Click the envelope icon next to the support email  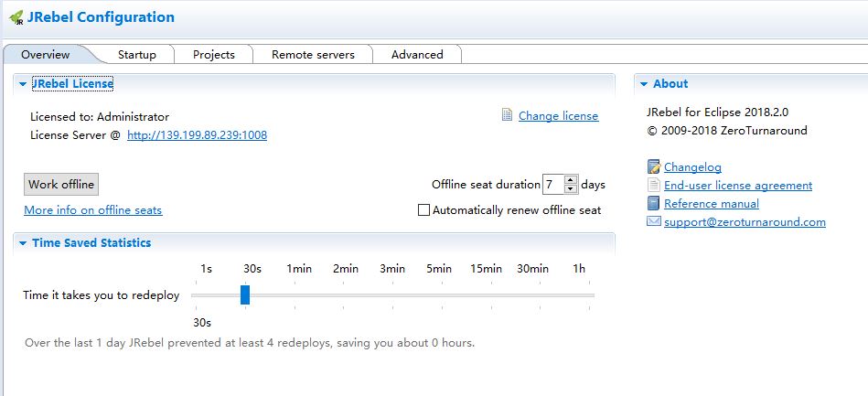pos(654,221)
